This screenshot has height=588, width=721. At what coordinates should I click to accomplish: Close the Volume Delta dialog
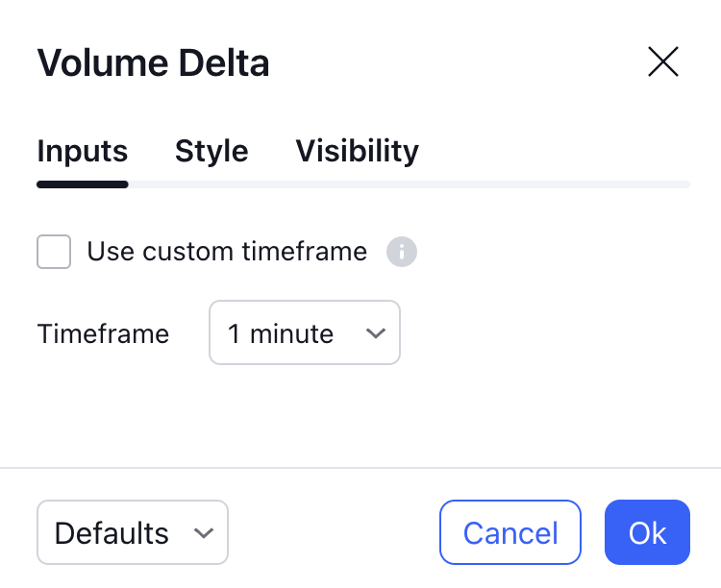663,62
